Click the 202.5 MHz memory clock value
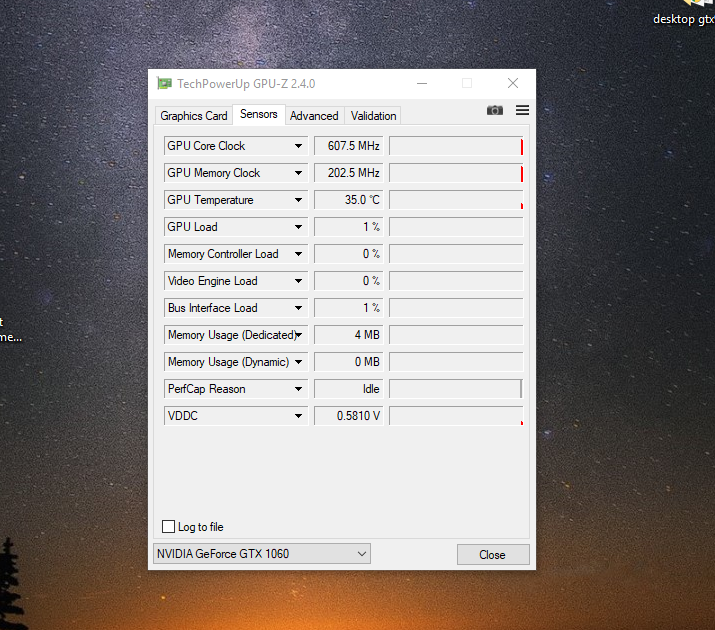This screenshot has height=630, width=715. point(349,173)
